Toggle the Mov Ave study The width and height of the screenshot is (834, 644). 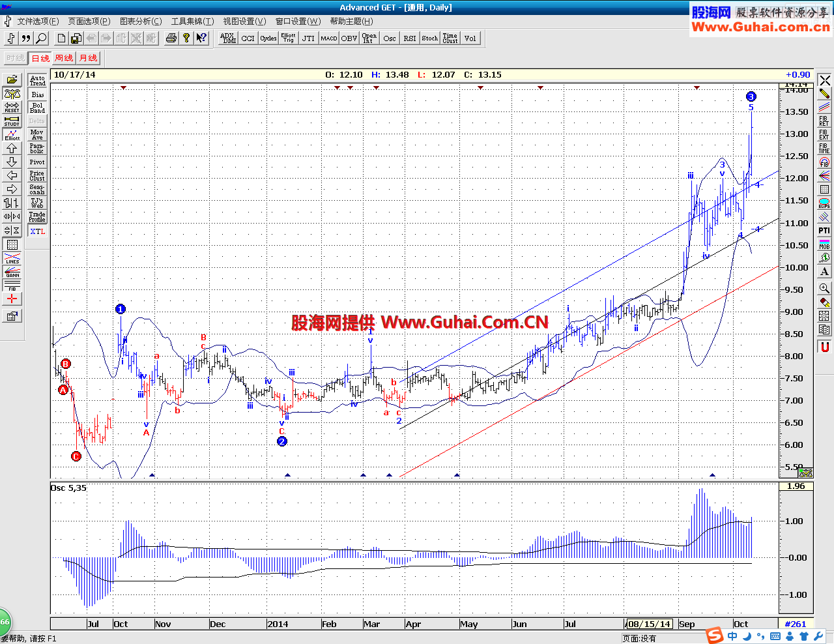tap(37, 135)
